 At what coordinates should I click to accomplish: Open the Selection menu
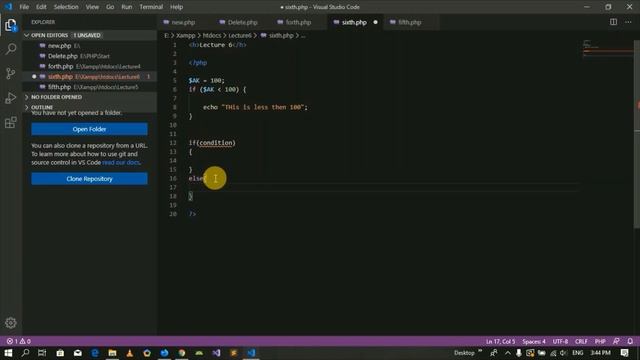point(66,7)
